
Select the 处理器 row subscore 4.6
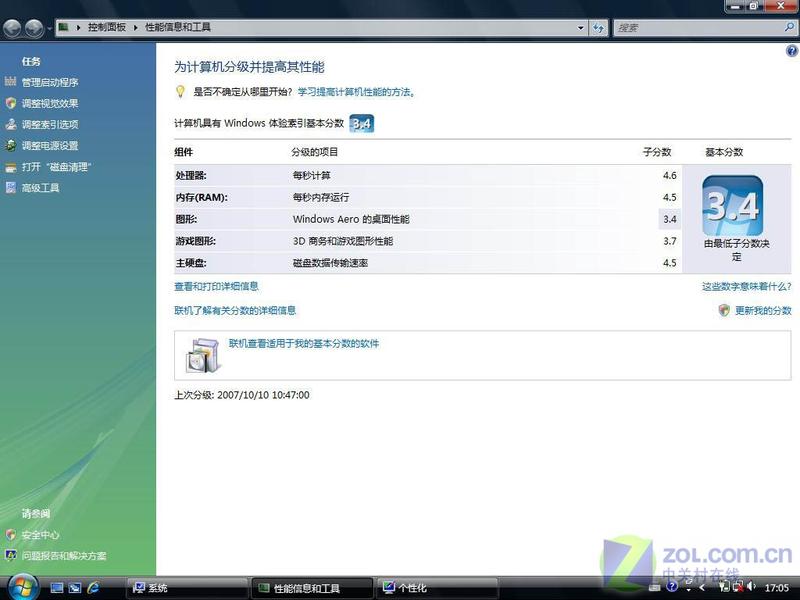[x=669, y=176]
